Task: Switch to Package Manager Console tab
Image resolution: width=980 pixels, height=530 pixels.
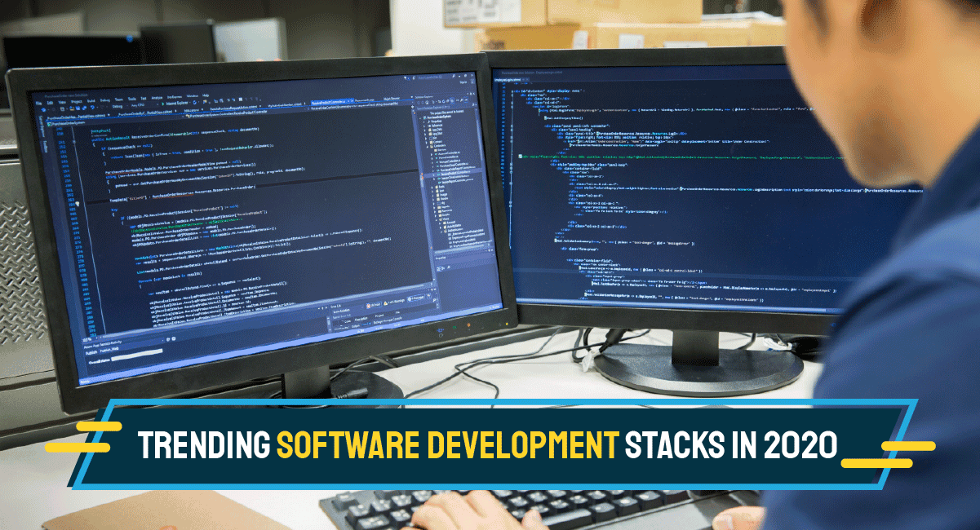Action: (388, 320)
